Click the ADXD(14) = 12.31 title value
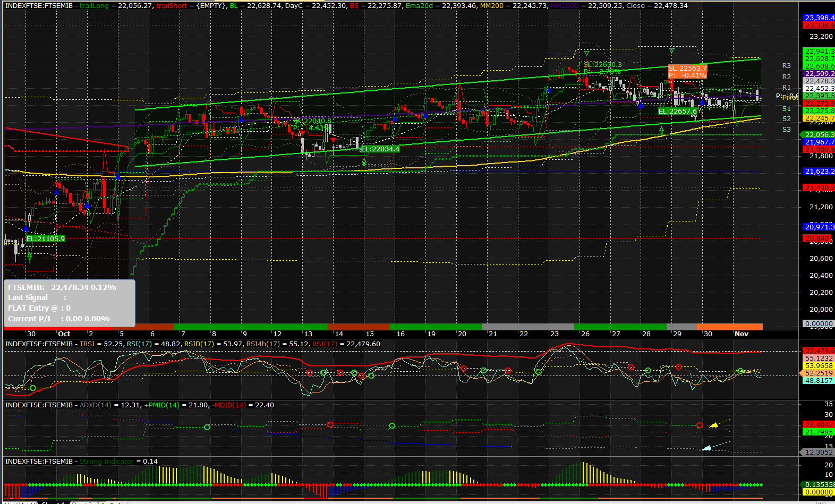Image resolution: width=835 pixels, height=504 pixels. point(110,405)
